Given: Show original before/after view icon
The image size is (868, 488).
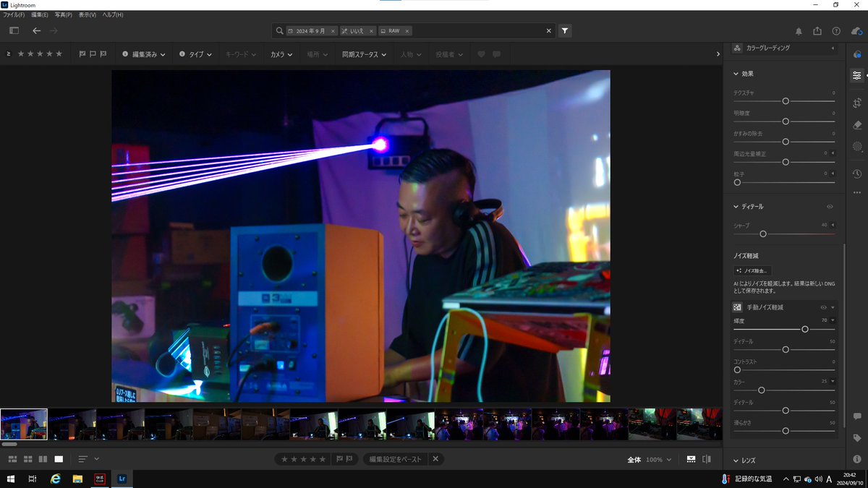Looking at the screenshot, I should coord(707,459).
